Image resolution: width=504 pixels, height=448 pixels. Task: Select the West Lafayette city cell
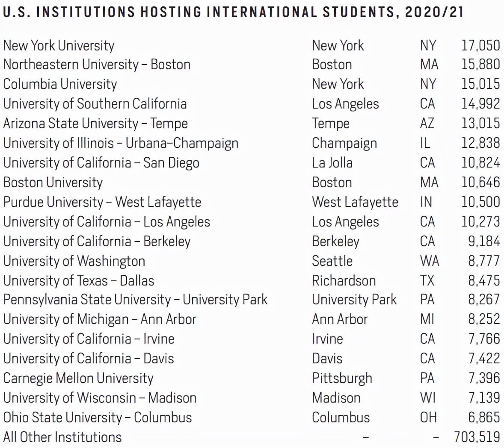pos(355,202)
